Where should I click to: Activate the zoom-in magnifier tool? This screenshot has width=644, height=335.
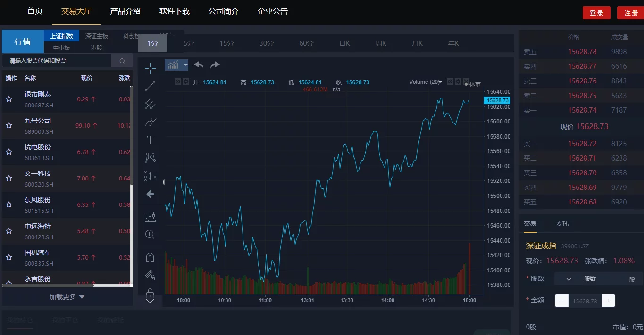click(x=150, y=235)
